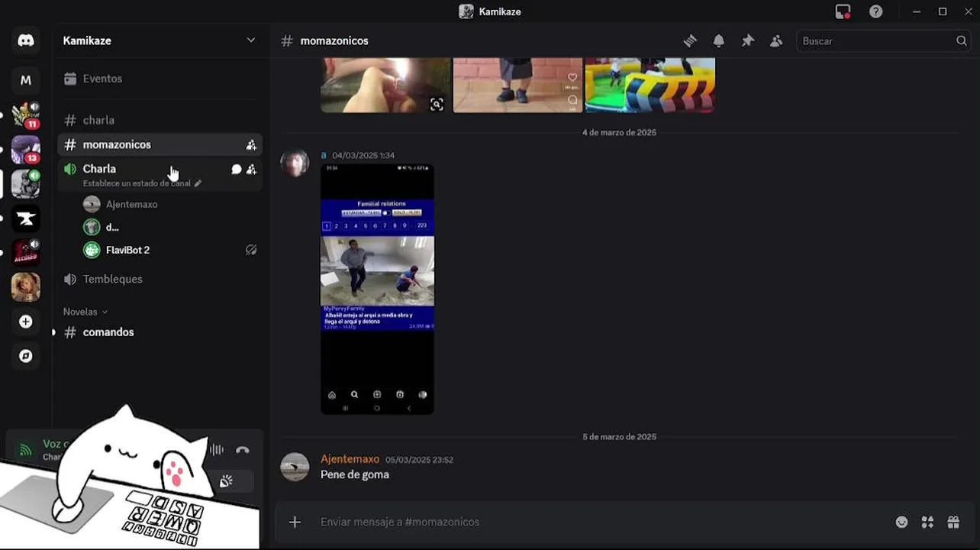Edit the channel status pencil icon
Viewport: 980px width, 550px height.
[x=198, y=183]
